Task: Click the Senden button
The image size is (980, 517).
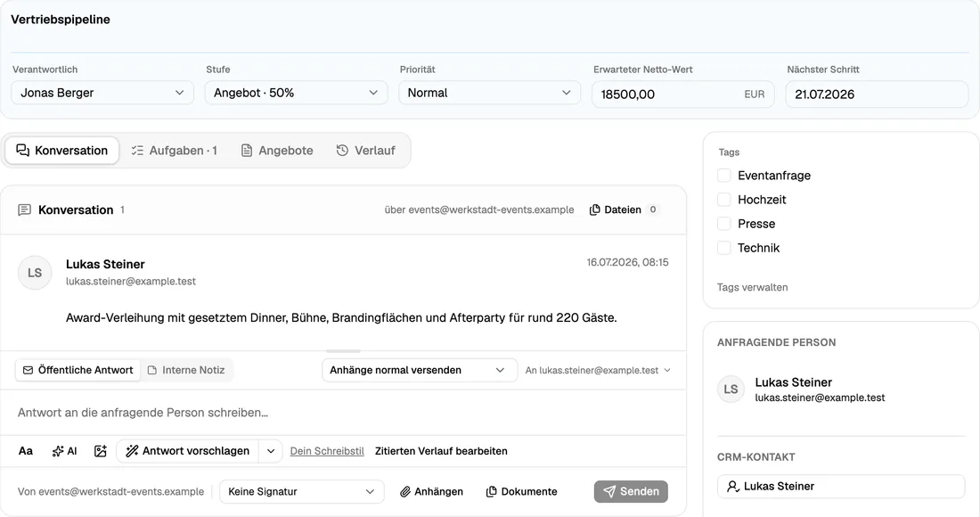Action: click(x=631, y=491)
